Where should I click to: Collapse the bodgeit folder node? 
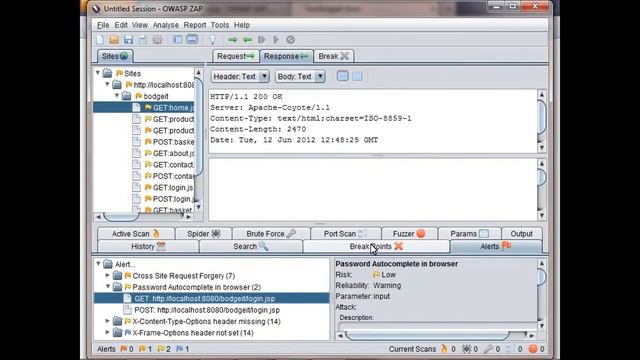118,96
